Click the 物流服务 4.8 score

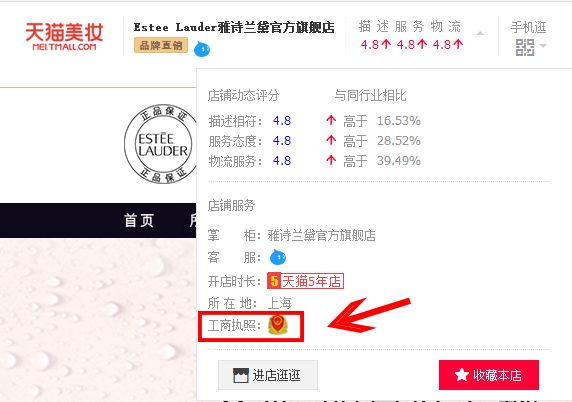click(282, 161)
